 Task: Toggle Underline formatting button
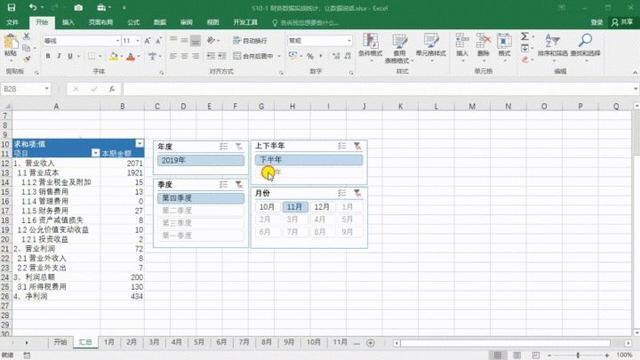tap(70, 56)
